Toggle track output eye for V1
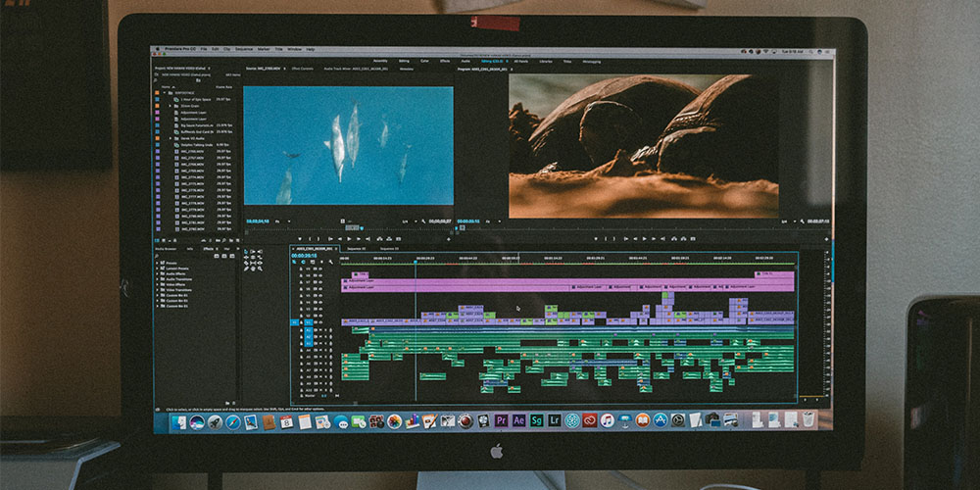980x490 pixels. pyautogui.click(x=320, y=322)
